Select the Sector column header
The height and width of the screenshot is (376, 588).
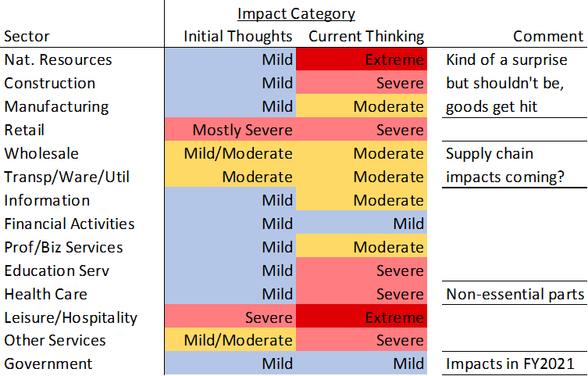(27, 37)
